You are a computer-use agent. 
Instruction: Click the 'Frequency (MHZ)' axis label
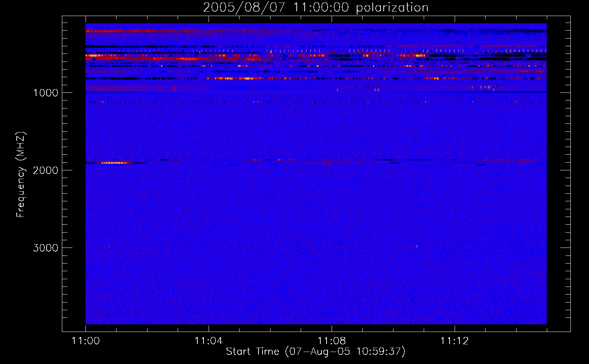[21, 175]
